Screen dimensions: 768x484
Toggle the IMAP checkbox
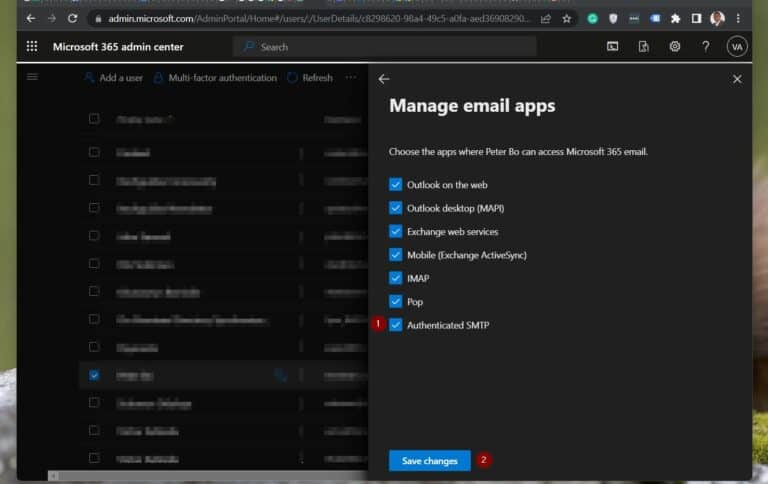[395, 278]
